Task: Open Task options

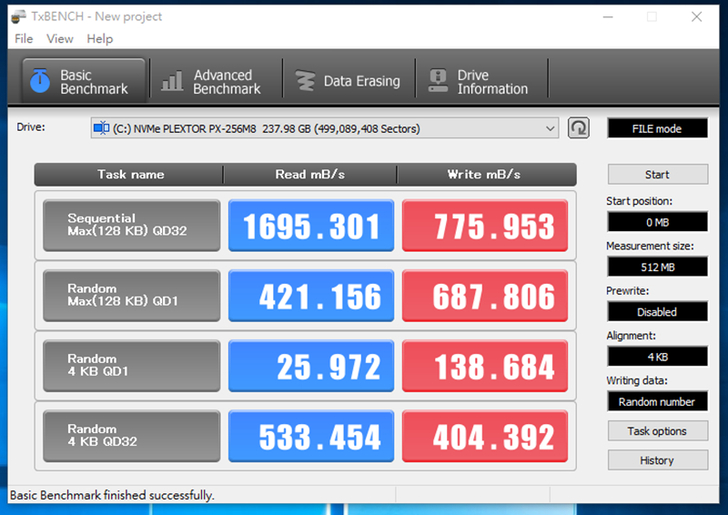Action: click(x=657, y=431)
